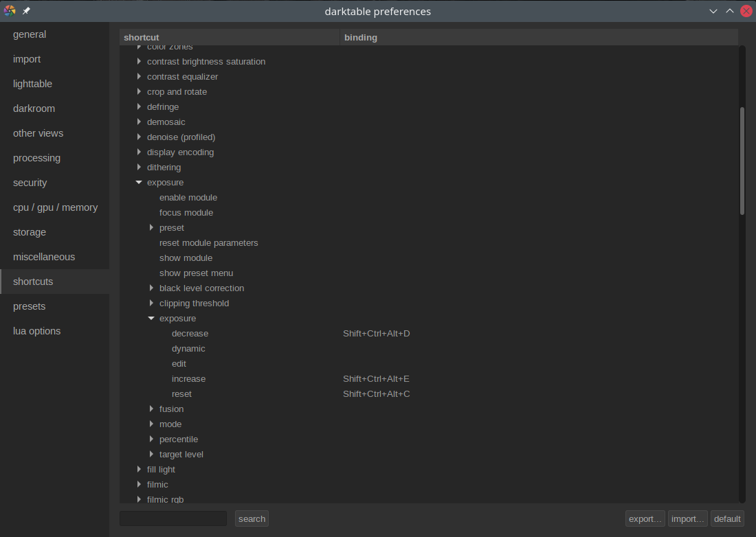Click the Shift+Ctrl+Alt+E binding
Viewport: 756px width, 537px height.
(376, 378)
